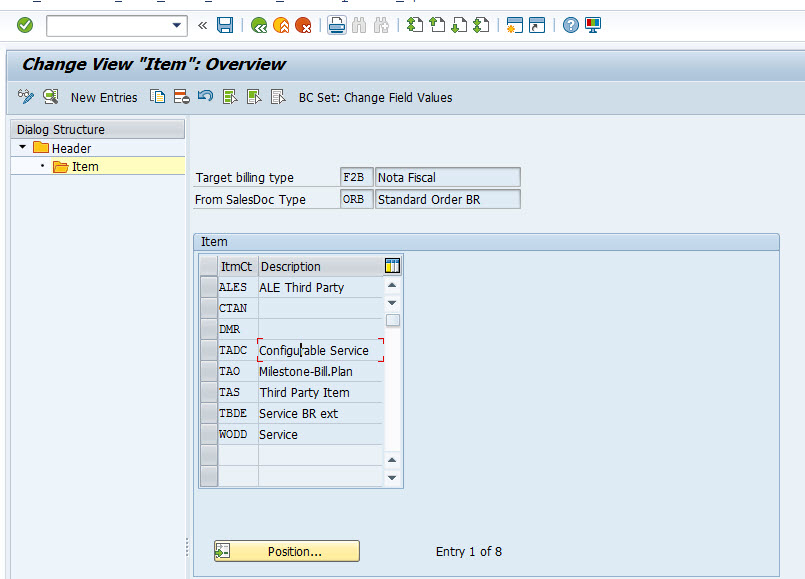Click the Target billing type F2B field
This screenshot has height=579, width=805.
coord(356,178)
